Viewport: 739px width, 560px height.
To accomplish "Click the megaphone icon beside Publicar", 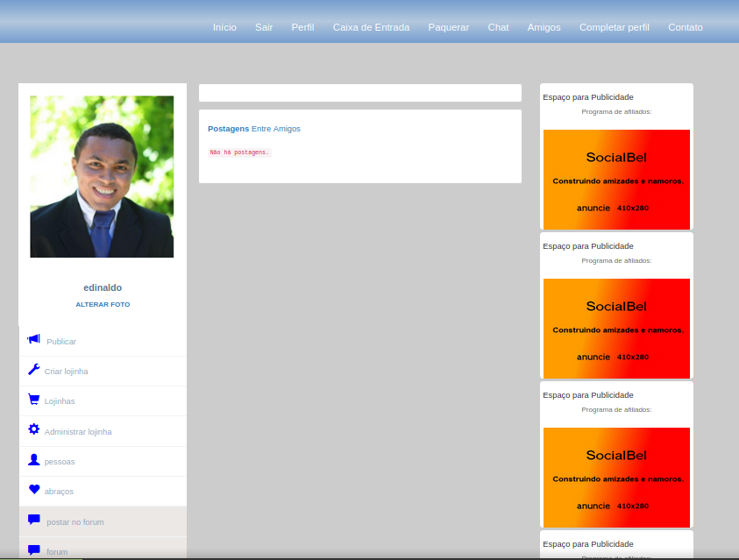I will pos(34,339).
